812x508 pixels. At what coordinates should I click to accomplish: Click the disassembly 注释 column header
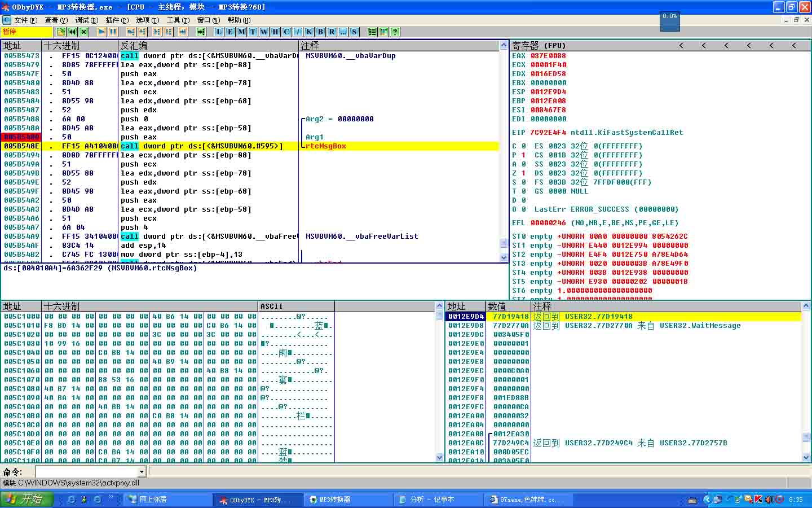pyautogui.click(x=399, y=45)
